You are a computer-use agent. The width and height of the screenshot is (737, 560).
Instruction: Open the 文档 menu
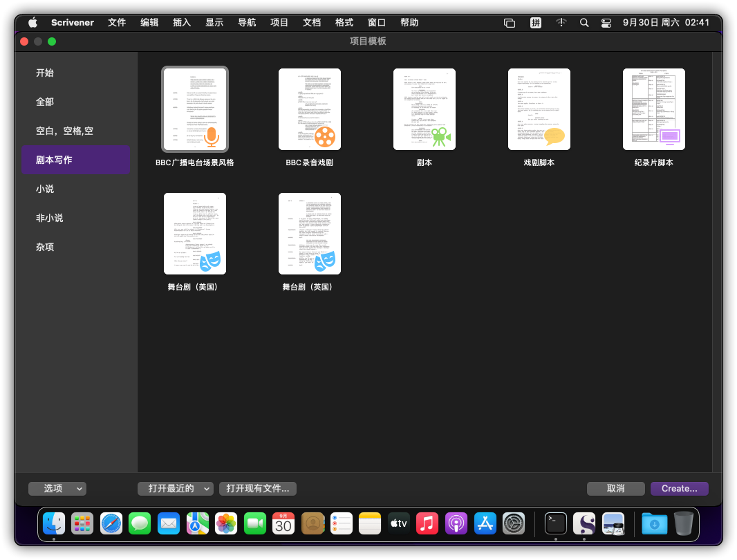(x=311, y=23)
